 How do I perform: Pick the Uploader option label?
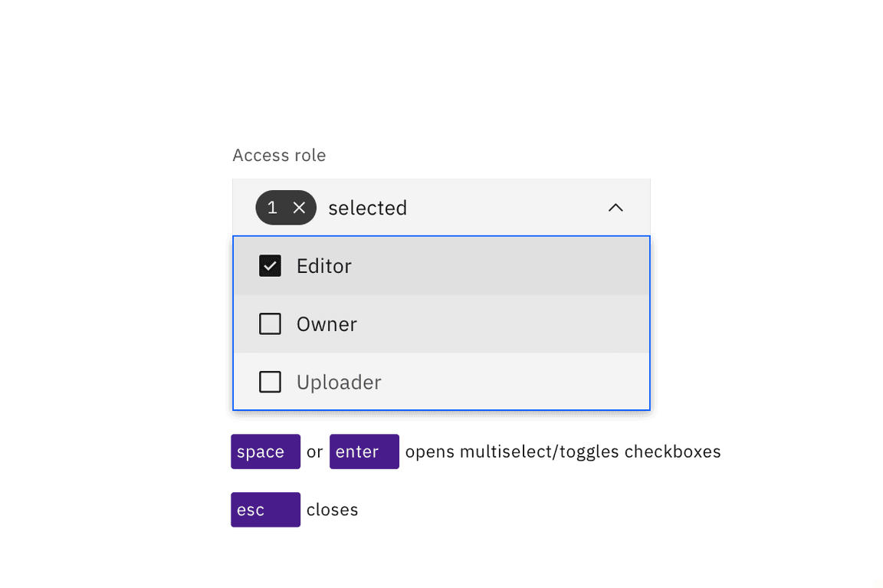click(x=339, y=382)
